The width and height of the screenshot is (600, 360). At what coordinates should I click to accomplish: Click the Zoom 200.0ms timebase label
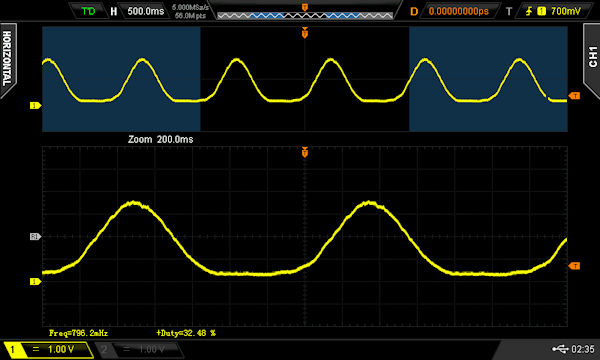pos(160,139)
